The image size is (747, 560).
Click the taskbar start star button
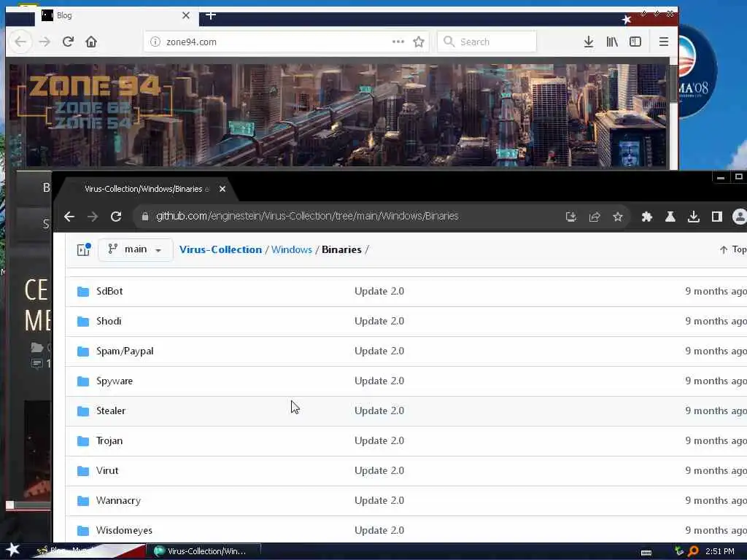(13, 550)
